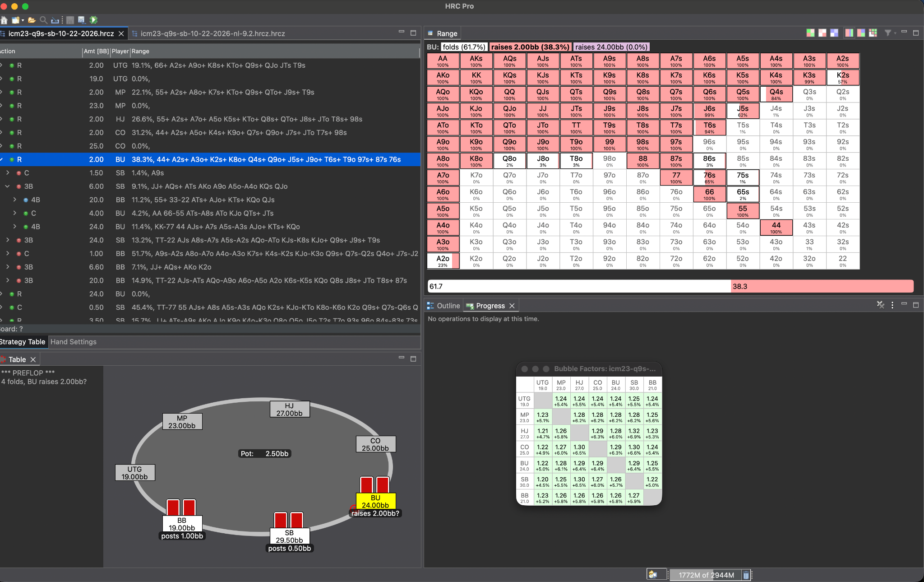
Task: Expand the BU C 4.00 row
Action: (15, 213)
